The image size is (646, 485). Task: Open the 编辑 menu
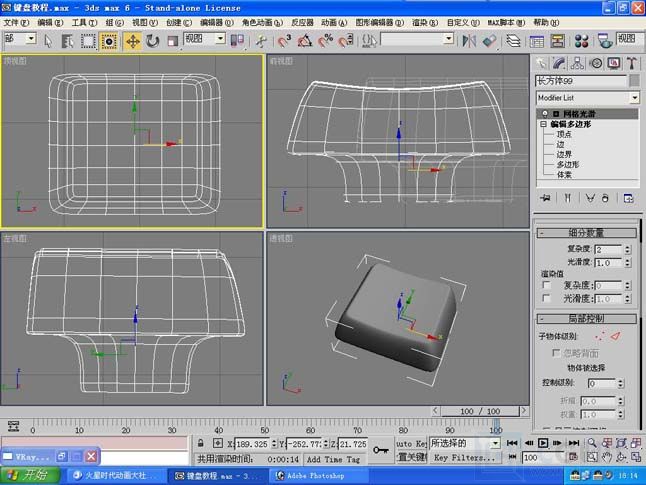(x=46, y=22)
